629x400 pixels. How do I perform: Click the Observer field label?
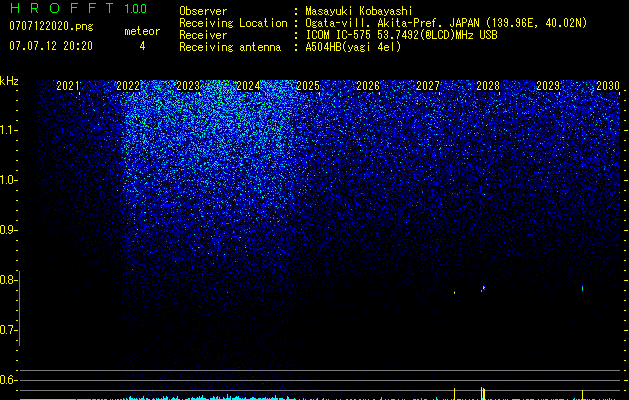coord(203,11)
